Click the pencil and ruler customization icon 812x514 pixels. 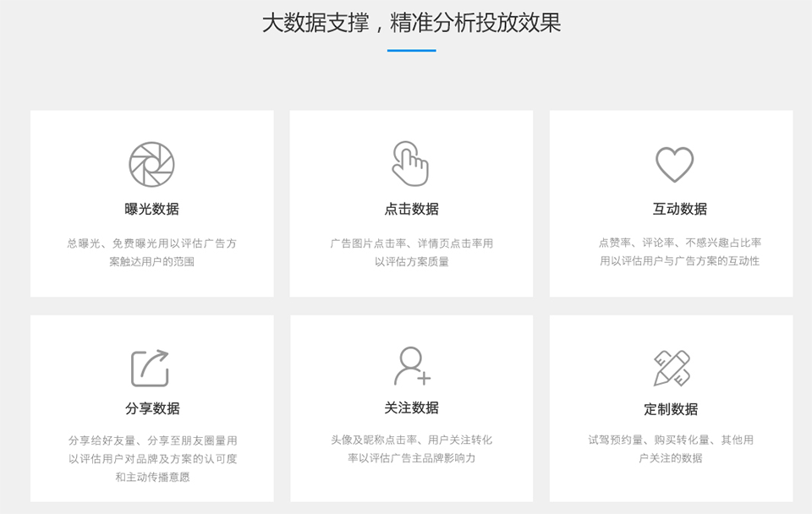[672, 368]
